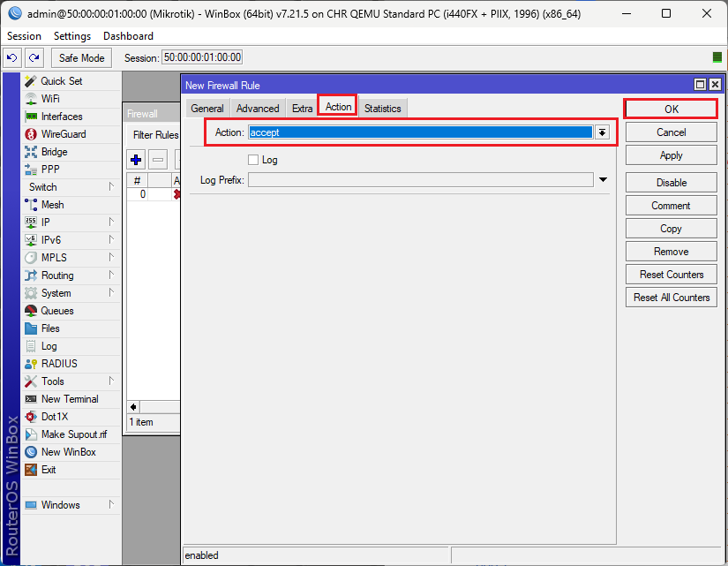Confirm the rule with OK
Screen dimensions: 728x566
[672, 109]
